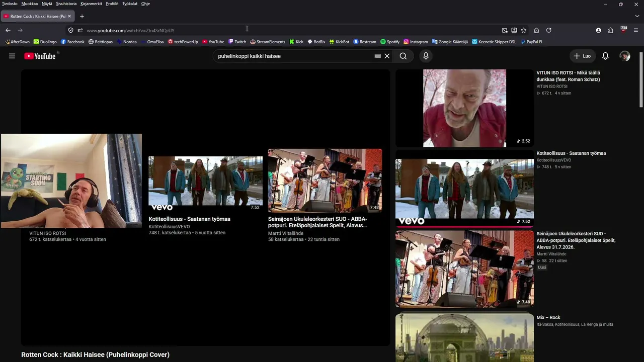Reload the current page
The height and width of the screenshot is (362, 644).
[549, 30]
